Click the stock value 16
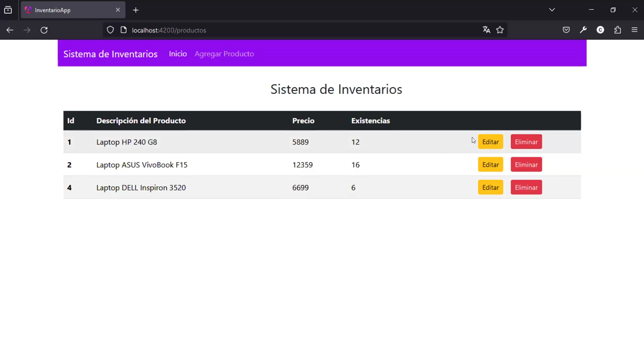The width and height of the screenshot is (644, 344). point(356,165)
